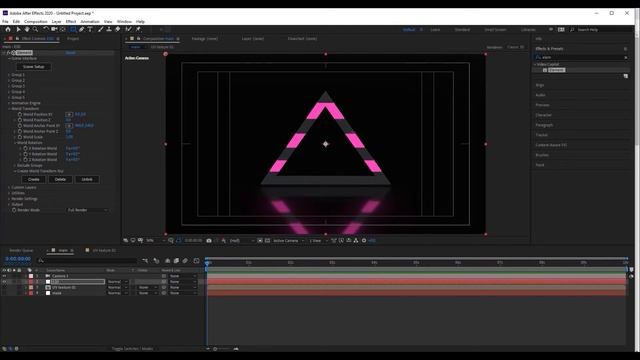Click the timeline Draft 3D icon
Image resolution: width=640 pixels, height=360 pixels.
[x=156, y=260]
